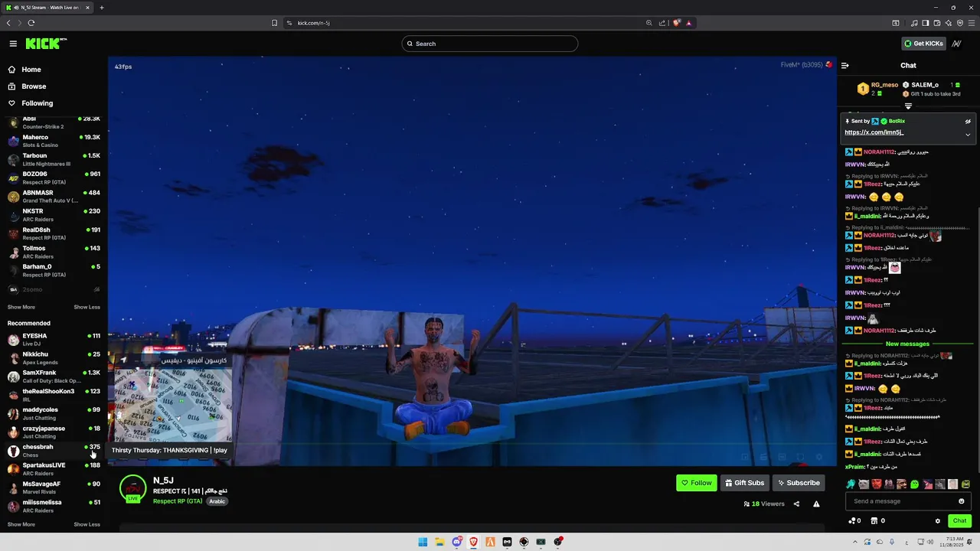Open NKSTR channel in sidebar
Viewport: 980px width, 551px height.
click(54, 215)
